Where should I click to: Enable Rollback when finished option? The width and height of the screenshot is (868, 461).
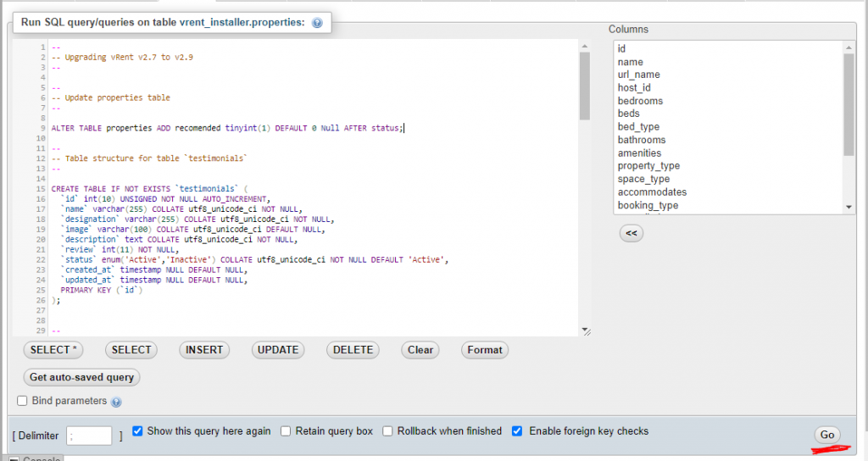(x=387, y=431)
